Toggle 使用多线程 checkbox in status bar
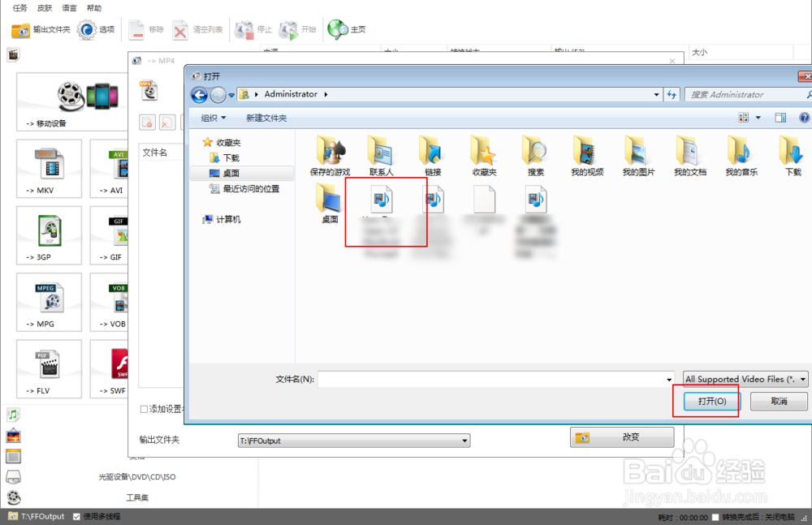Image resolution: width=812 pixels, height=525 pixels. [76, 517]
